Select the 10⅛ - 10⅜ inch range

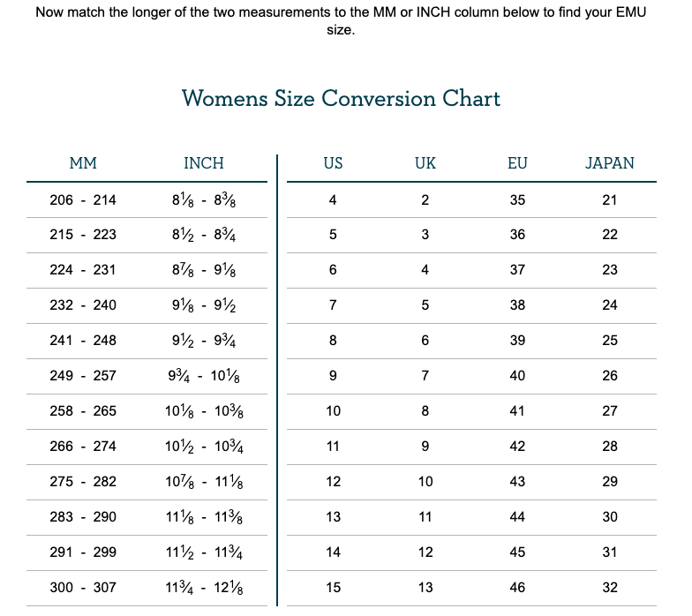[x=204, y=411]
